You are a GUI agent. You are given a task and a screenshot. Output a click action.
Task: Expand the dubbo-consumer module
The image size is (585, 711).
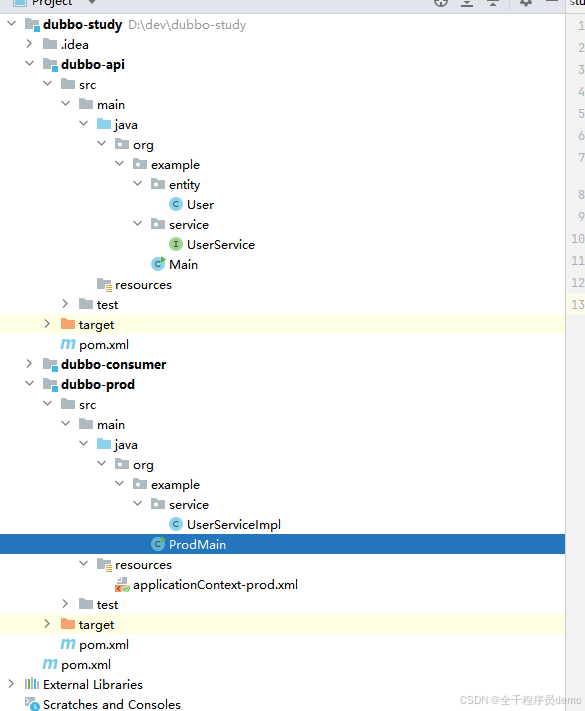[29, 364]
